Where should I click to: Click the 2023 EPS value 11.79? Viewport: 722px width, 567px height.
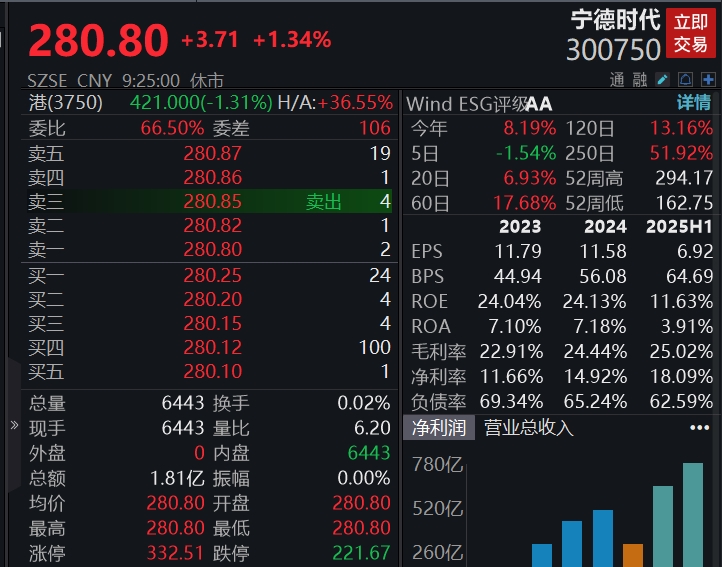coord(518,251)
